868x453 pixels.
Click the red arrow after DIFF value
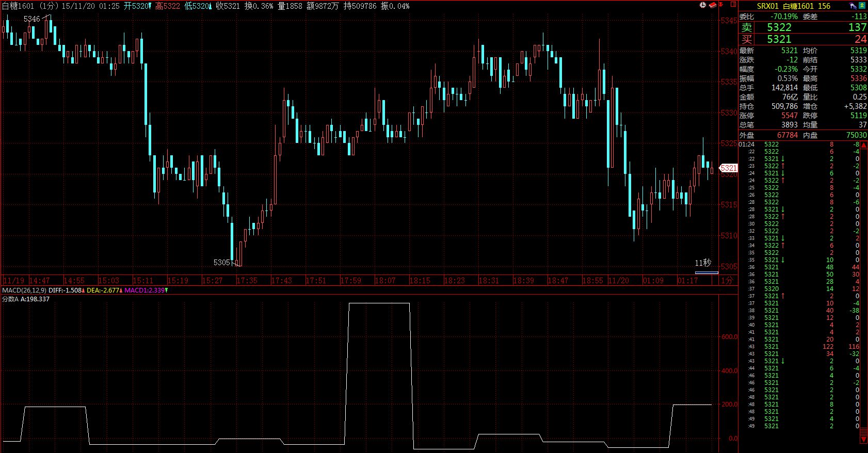click(84, 290)
